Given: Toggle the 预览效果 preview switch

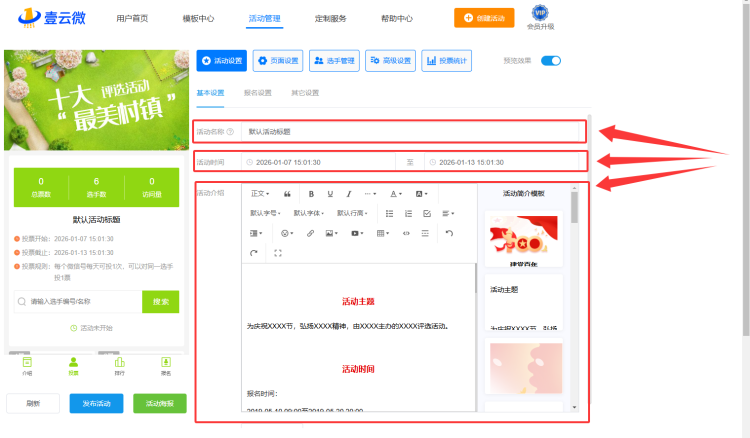Looking at the screenshot, I should click(550, 60).
